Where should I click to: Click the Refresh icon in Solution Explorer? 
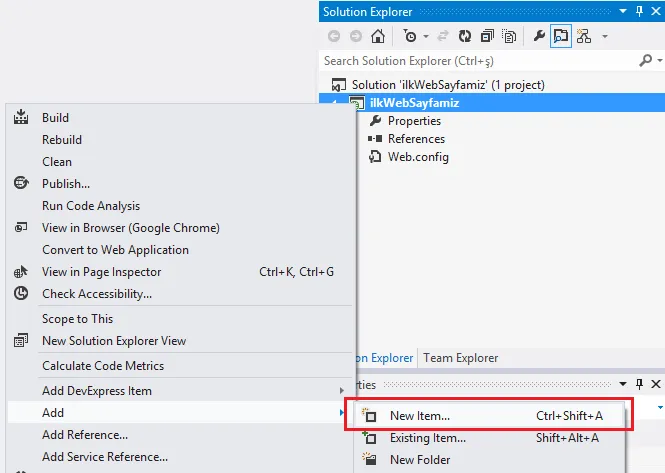pyautogui.click(x=465, y=36)
